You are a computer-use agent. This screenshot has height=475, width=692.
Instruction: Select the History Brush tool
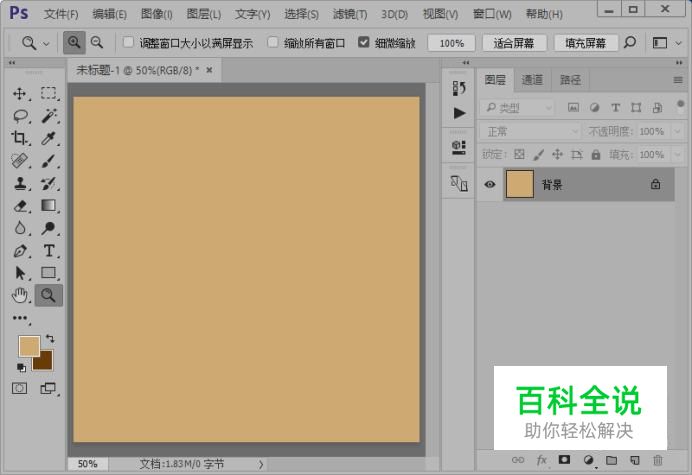click(x=48, y=183)
